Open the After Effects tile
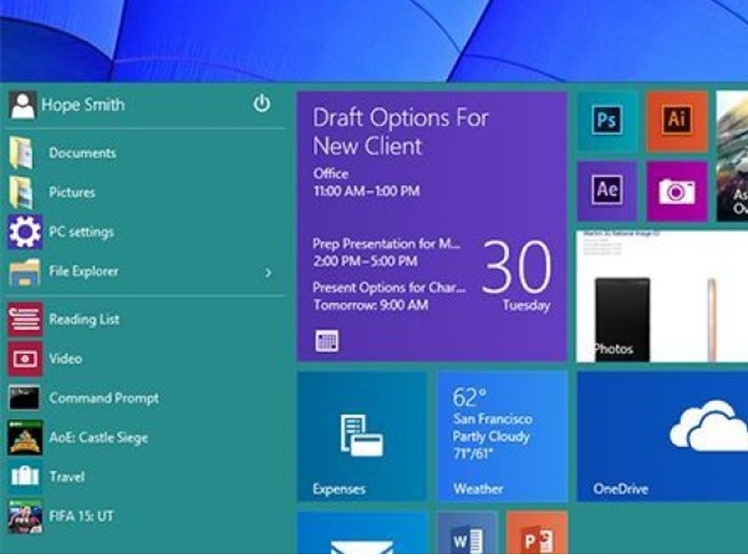 (x=607, y=191)
